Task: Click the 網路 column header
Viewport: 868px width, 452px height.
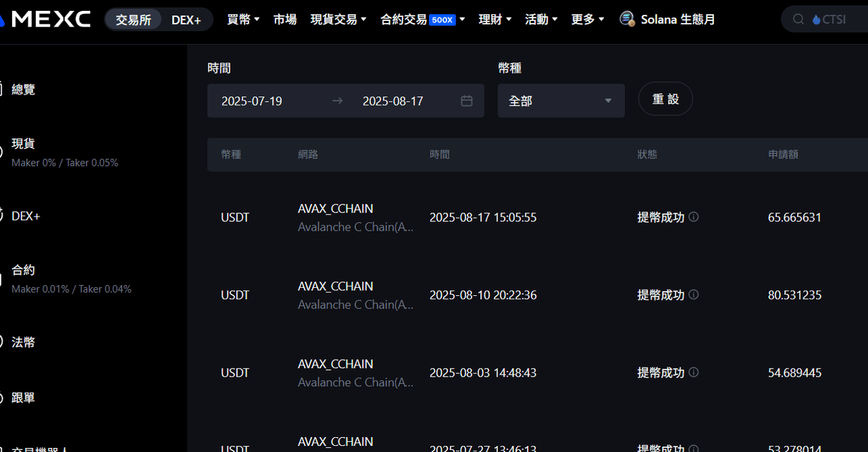Action: 308,155
